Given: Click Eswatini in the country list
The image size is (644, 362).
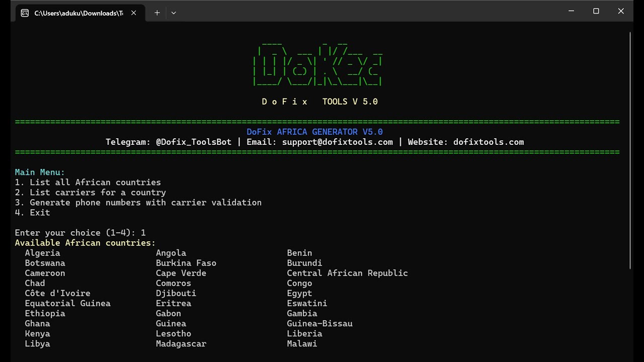Looking at the screenshot, I should pos(307,303).
